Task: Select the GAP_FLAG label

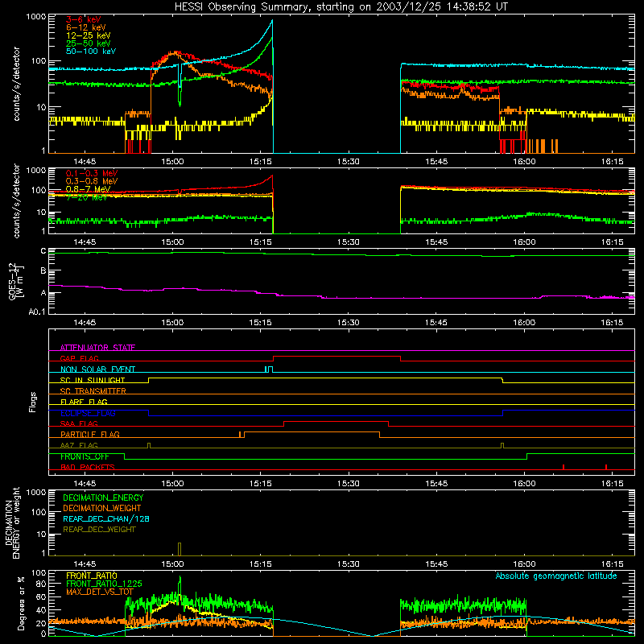Action: click(x=79, y=358)
